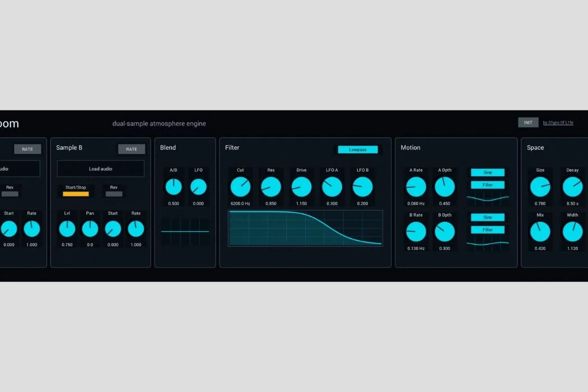Click the Drive knob in Filter
588x392 pixels.
pyautogui.click(x=301, y=187)
